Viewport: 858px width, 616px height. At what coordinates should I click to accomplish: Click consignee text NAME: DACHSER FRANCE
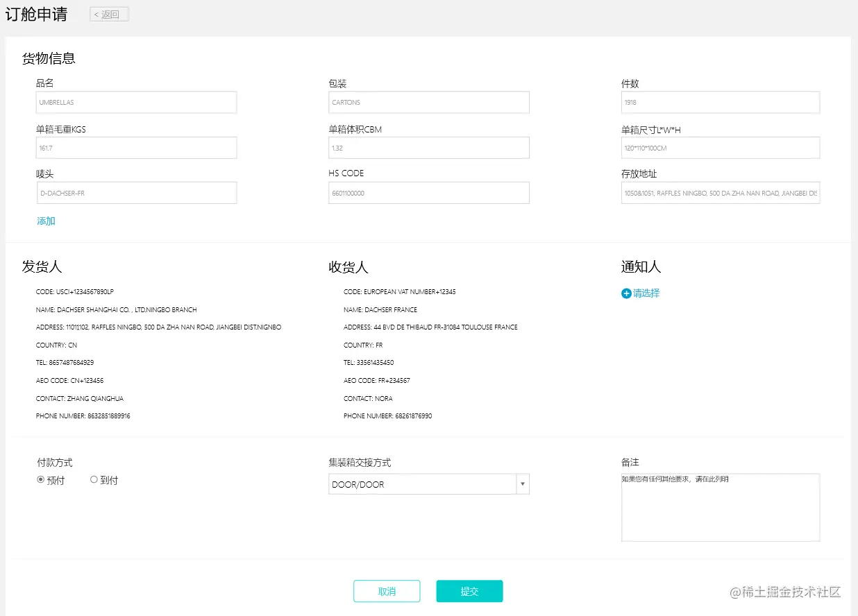coord(380,309)
